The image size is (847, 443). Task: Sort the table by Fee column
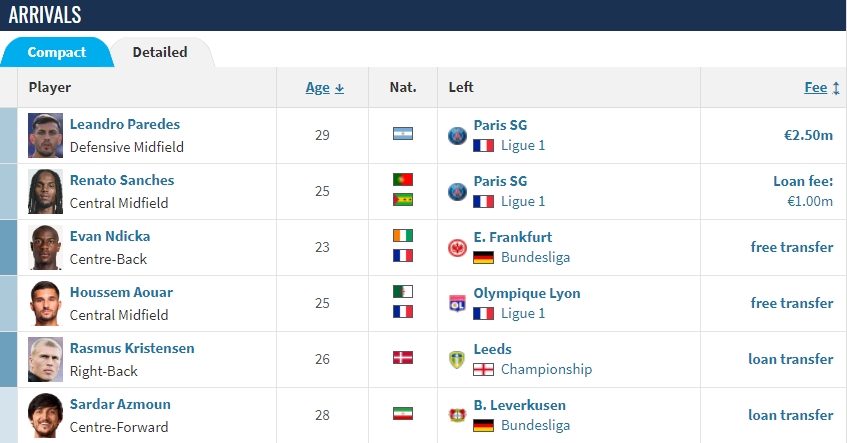pyautogui.click(x=822, y=88)
